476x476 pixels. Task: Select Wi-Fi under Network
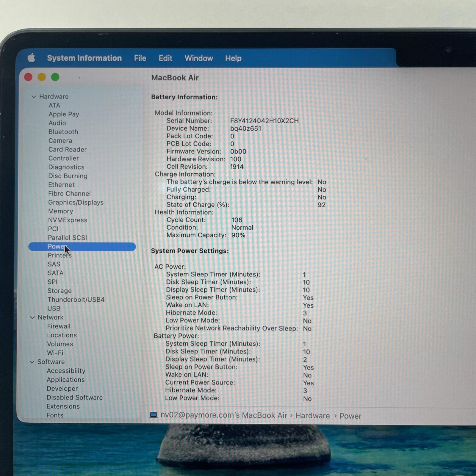click(55, 353)
